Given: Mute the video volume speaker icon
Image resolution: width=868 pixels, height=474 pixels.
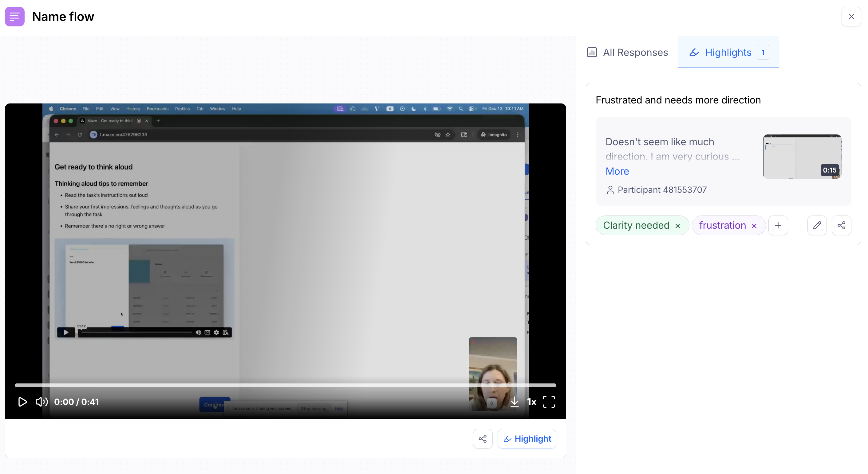Looking at the screenshot, I should (41, 402).
